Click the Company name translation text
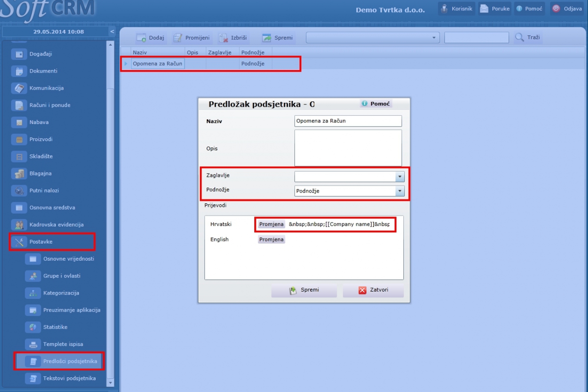Screen dimensions: 588x392 coord(340,224)
